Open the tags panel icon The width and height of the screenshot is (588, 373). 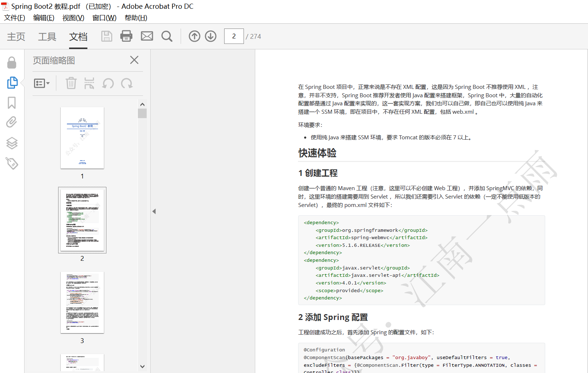(x=12, y=163)
